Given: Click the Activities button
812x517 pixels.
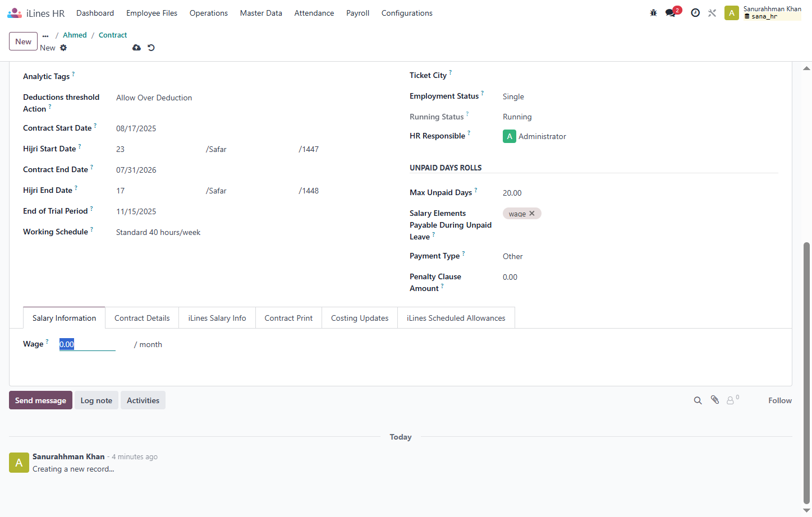Looking at the screenshot, I should pos(143,400).
